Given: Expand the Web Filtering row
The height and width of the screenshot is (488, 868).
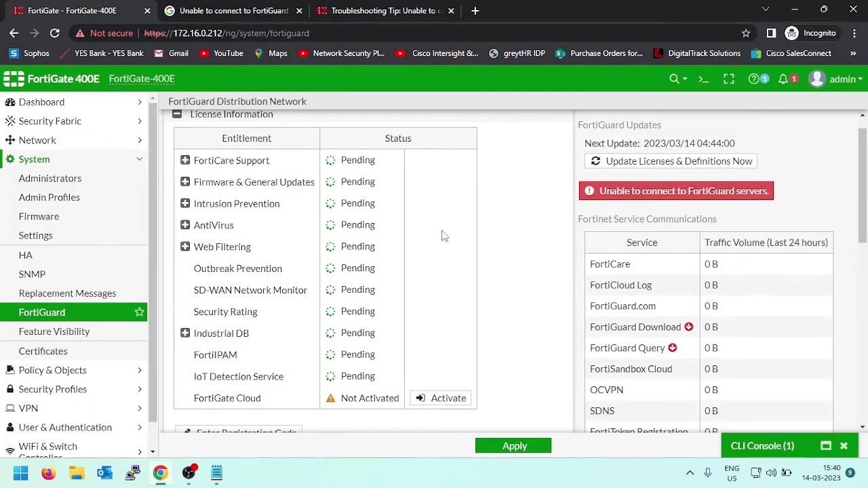Looking at the screenshot, I should [185, 247].
